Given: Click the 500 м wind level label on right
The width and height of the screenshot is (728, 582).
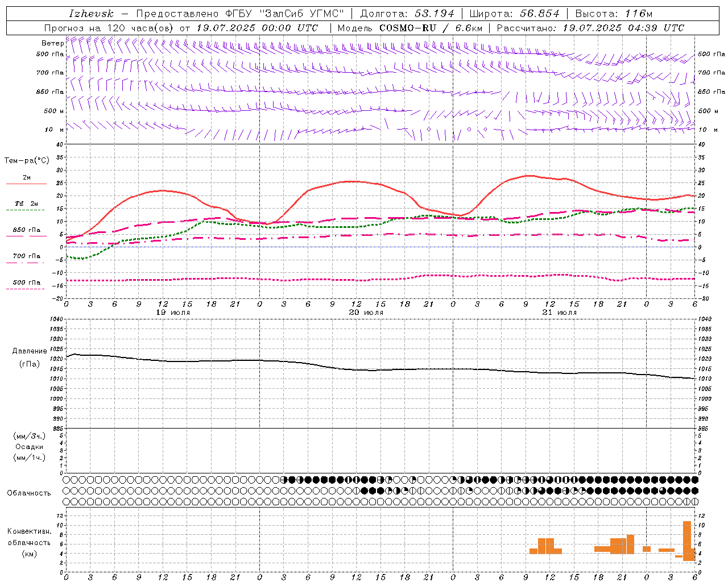Looking at the screenshot, I should (x=708, y=111).
